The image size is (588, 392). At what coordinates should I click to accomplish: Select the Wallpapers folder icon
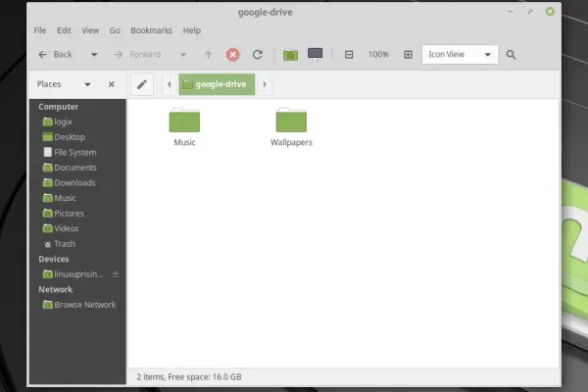pyautogui.click(x=291, y=121)
